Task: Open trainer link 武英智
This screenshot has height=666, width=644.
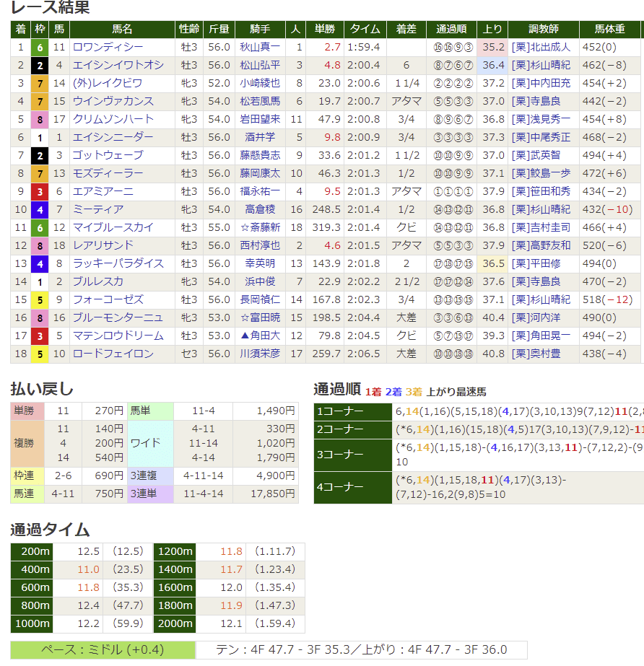Action: click(x=545, y=155)
